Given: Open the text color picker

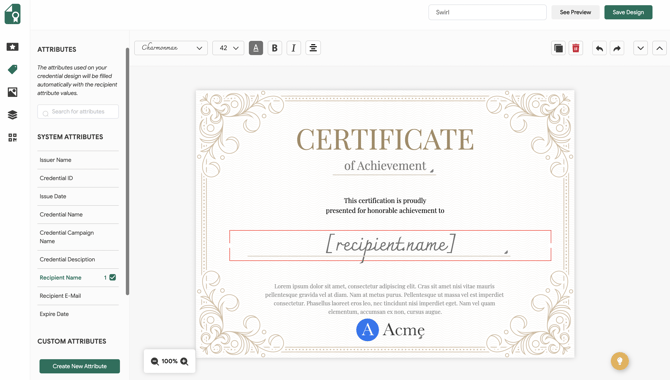Looking at the screenshot, I should pyautogui.click(x=256, y=48).
